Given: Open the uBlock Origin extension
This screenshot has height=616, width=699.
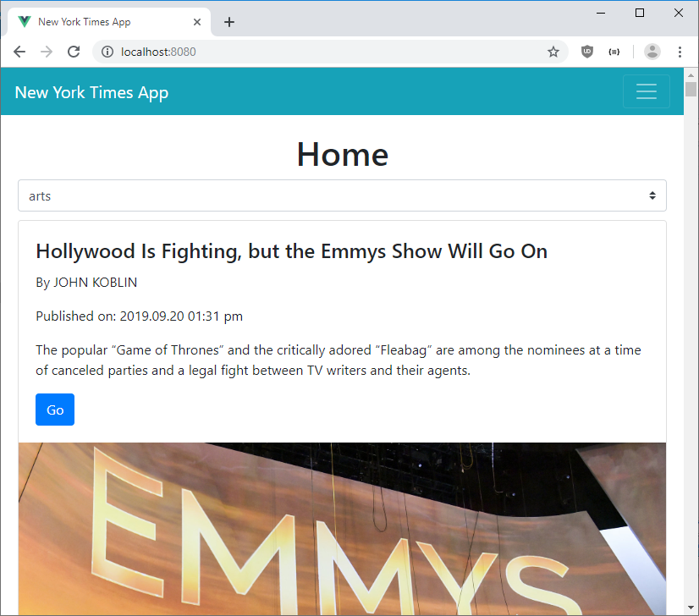Looking at the screenshot, I should coord(586,52).
